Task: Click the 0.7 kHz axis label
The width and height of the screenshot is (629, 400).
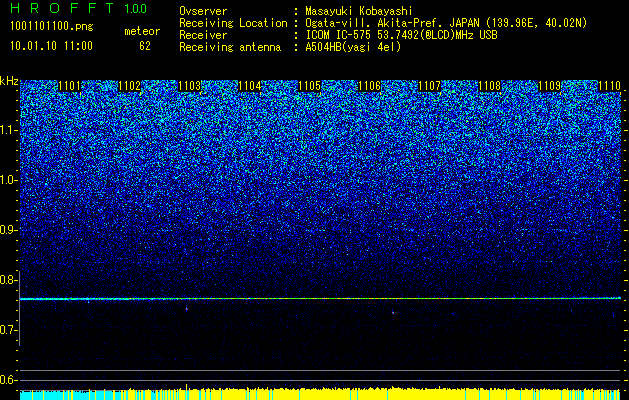Action: [8, 330]
